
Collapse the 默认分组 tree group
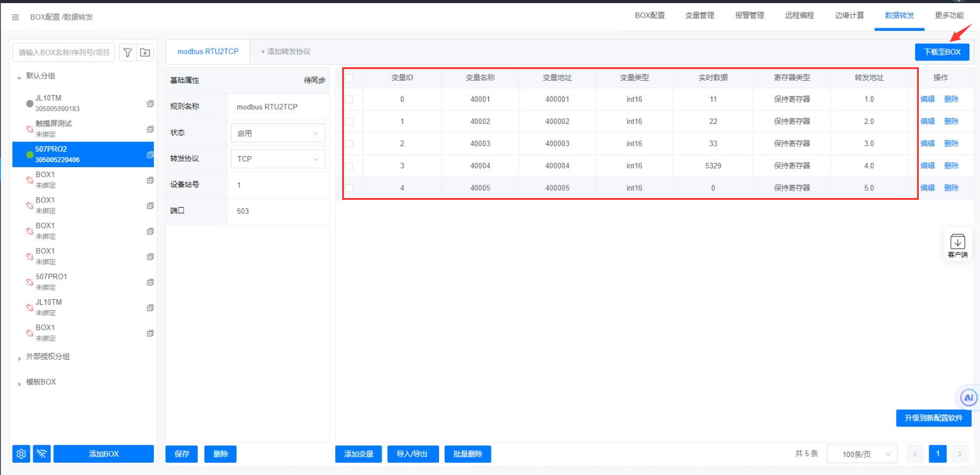tap(19, 78)
